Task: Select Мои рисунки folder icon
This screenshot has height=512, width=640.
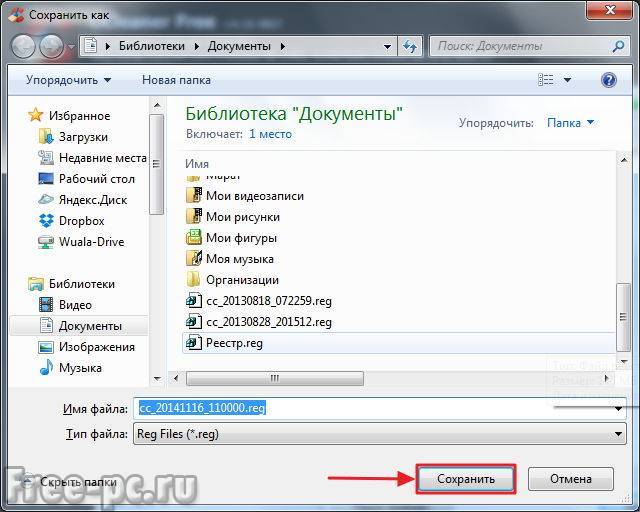Action: [193, 216]
